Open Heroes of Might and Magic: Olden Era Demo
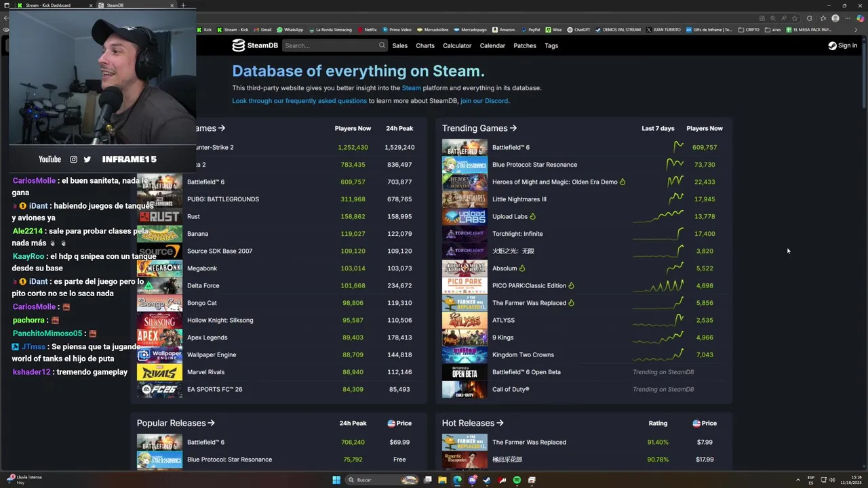This screenshot has width=868, height=488. pos(555,182)
